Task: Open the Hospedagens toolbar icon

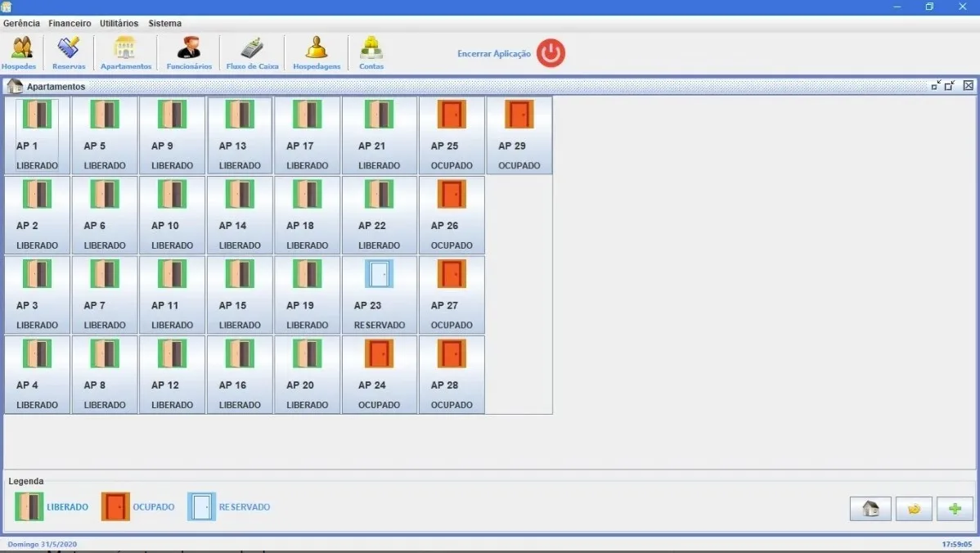Action: pyautogui.click(x=317, y=53)
